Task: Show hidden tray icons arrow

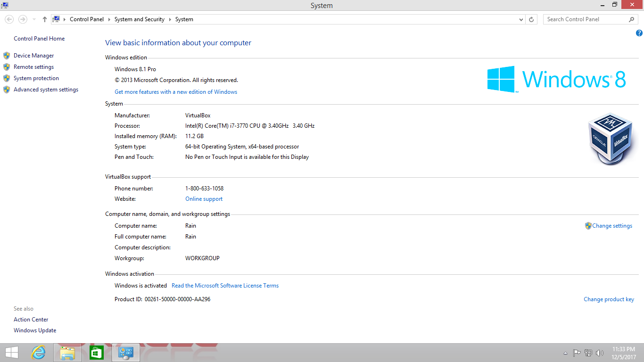Action: 565,353
